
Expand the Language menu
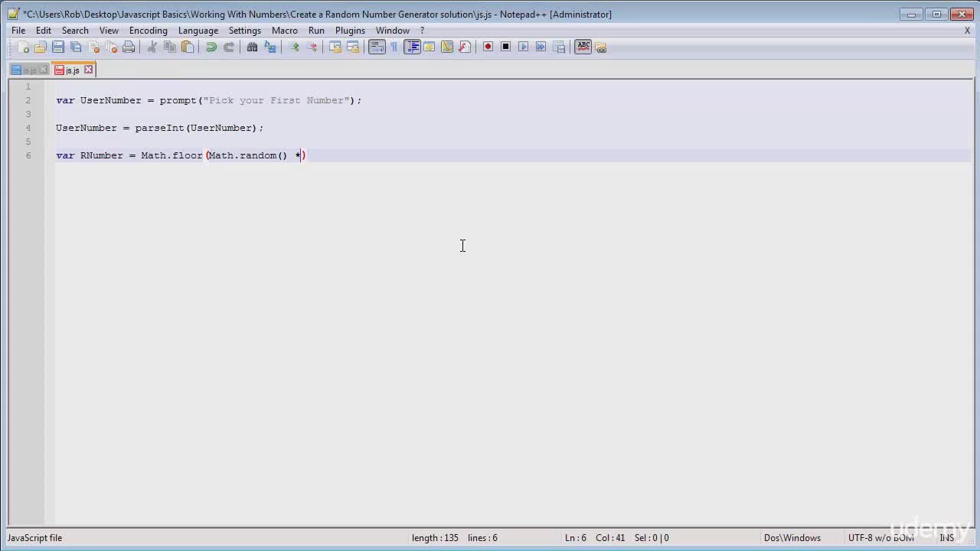198,31
